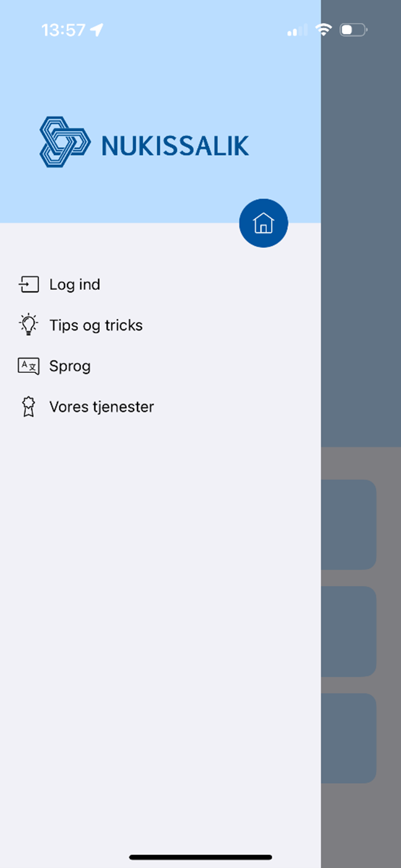401x868 pixels.
Task: Tap the home indicator bar at bottom
Action: 200,857
